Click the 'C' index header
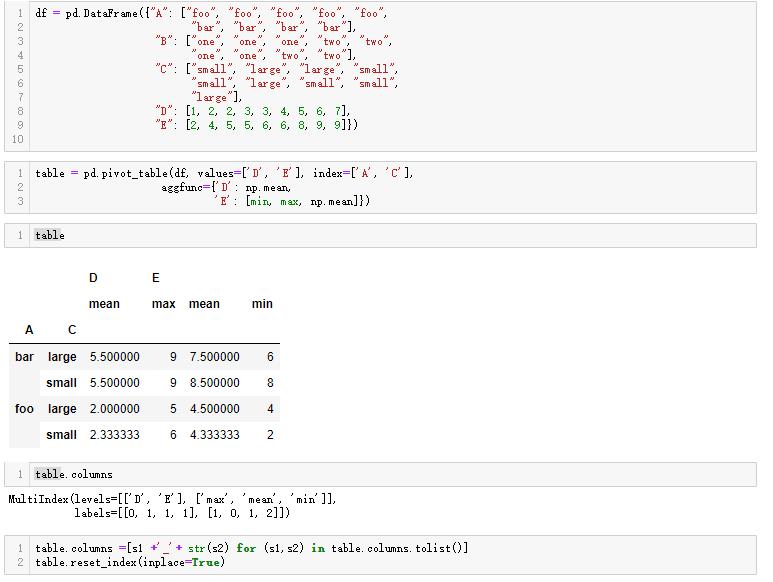This screenshot has width=773, height=582. 72,330
